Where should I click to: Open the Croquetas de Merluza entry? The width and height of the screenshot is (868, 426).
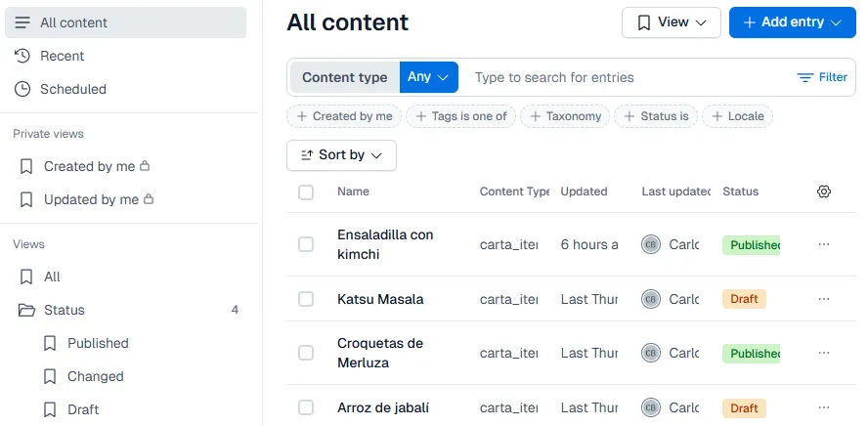click(x=379, y=353)
